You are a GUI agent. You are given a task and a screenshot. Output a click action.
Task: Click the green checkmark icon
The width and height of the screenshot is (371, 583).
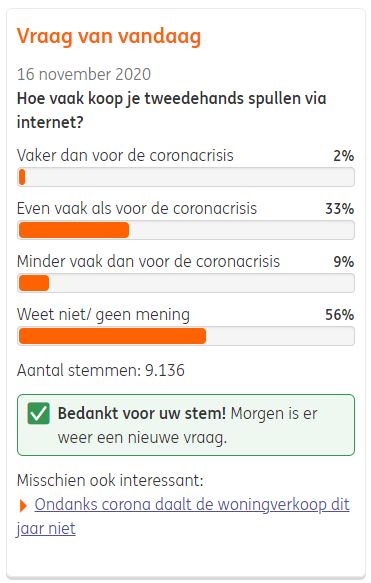pos(38,413)
